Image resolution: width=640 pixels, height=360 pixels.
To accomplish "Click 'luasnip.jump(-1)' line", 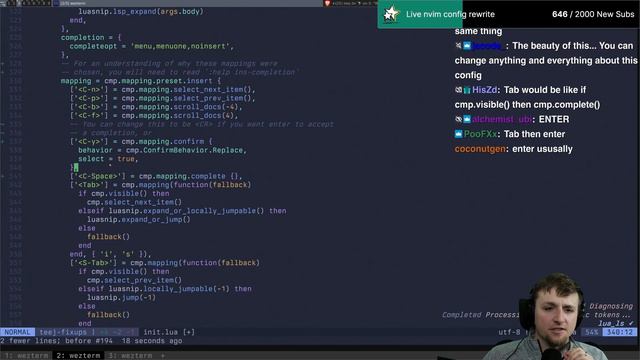I will pyautogui.click(x=121, y=298).
